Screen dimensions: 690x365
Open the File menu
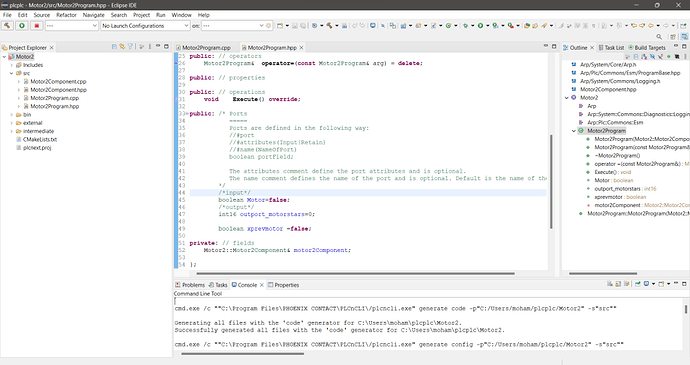pos(7,15)
